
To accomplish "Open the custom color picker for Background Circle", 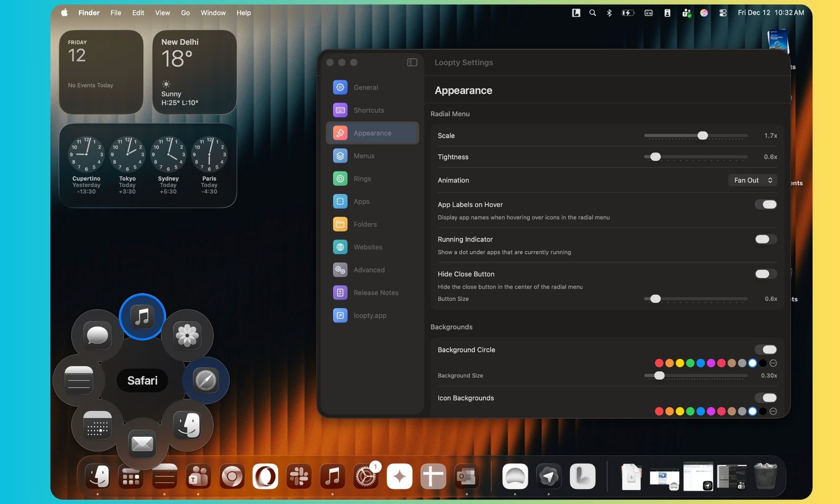I will 773,363.
